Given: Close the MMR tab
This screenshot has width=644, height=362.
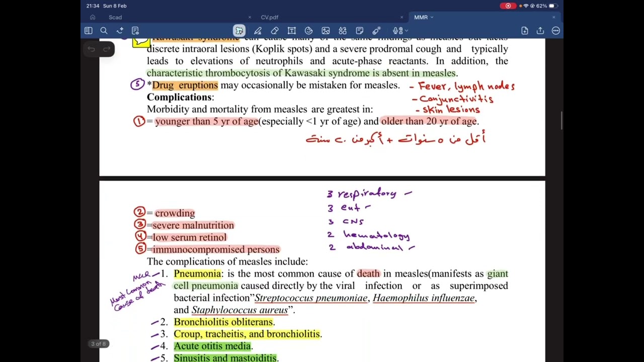Looking at the screenshot, I should (x=553, y=17).
